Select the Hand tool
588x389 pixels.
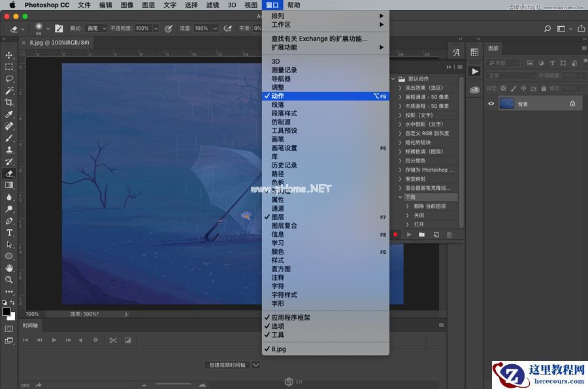(x=9, y=268)
